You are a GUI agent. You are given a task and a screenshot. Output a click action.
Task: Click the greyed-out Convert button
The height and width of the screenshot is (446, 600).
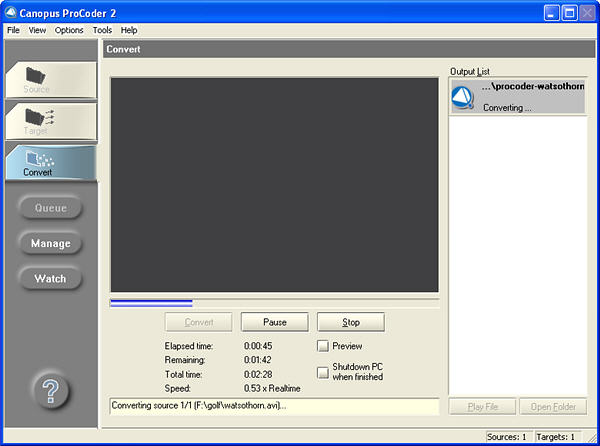[199, 322]
